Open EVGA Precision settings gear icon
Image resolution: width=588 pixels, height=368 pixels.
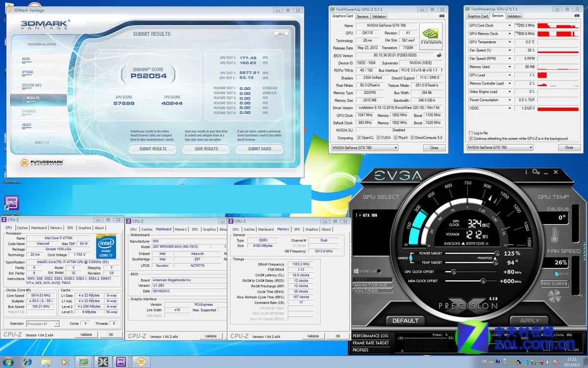(x=536, y=172)
